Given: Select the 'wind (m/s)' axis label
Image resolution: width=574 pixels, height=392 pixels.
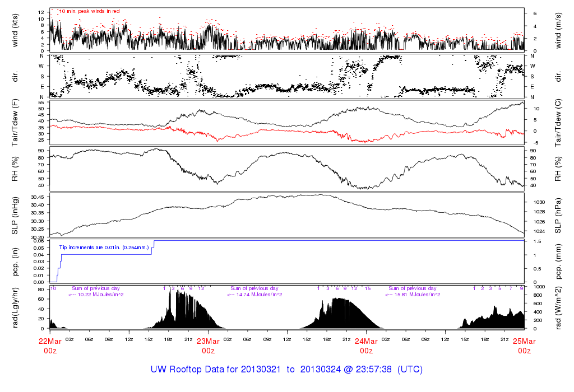Looking at the screenshot, I should pyautogui.click(x=558, y=30).
